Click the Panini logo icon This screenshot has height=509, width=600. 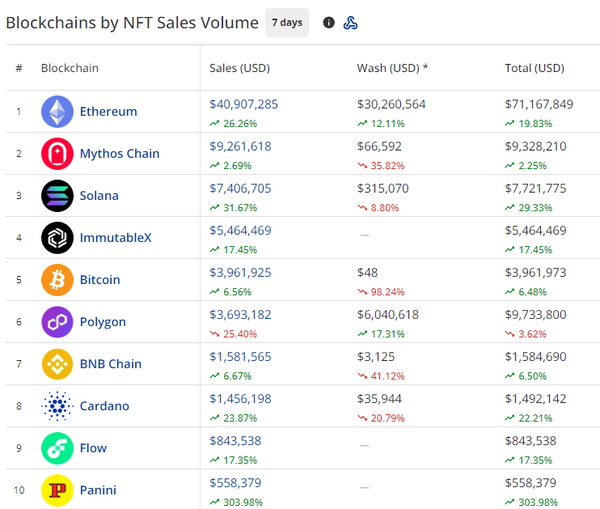pyautogui.click(x=57, y=490)
